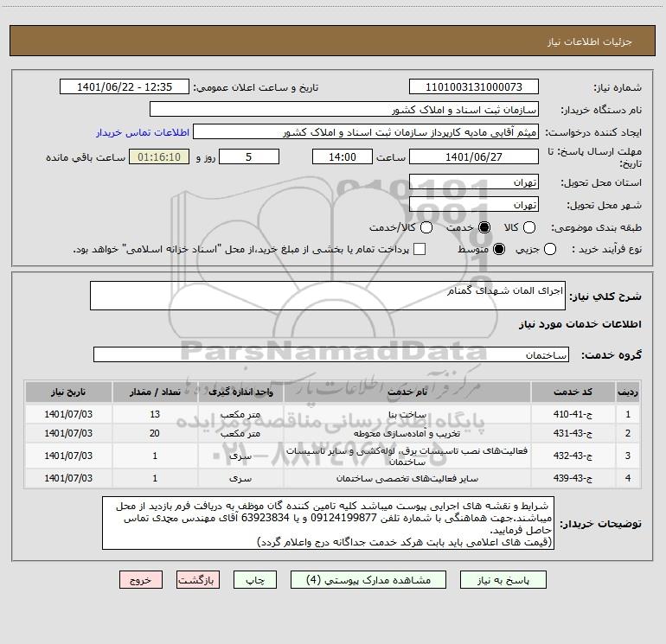Click service code ج-43-432
Viewport: 666px width, 644px height.
click(x=573, y=456)
